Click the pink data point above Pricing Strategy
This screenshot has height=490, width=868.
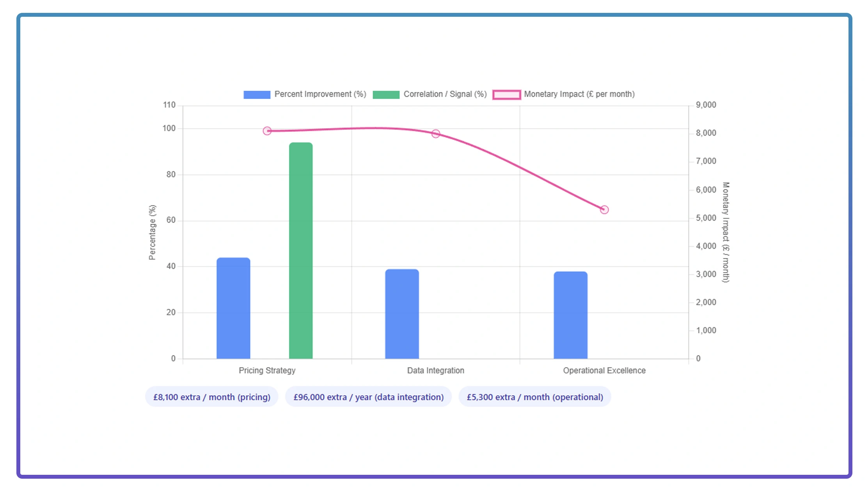pos(267,131)
